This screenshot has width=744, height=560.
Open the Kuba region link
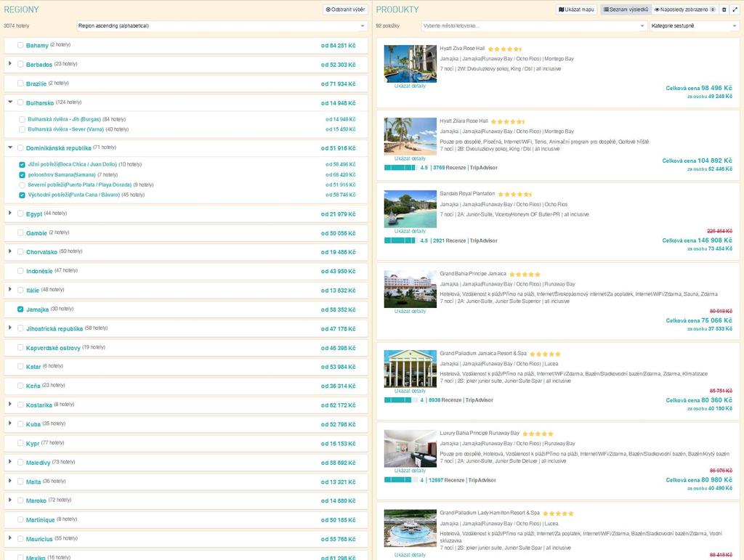click(x=33, y=424)
